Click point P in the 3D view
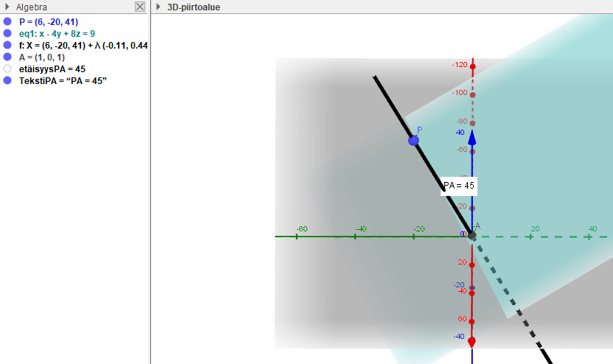Viewport: 613px width, 364px height. point(414,140)
